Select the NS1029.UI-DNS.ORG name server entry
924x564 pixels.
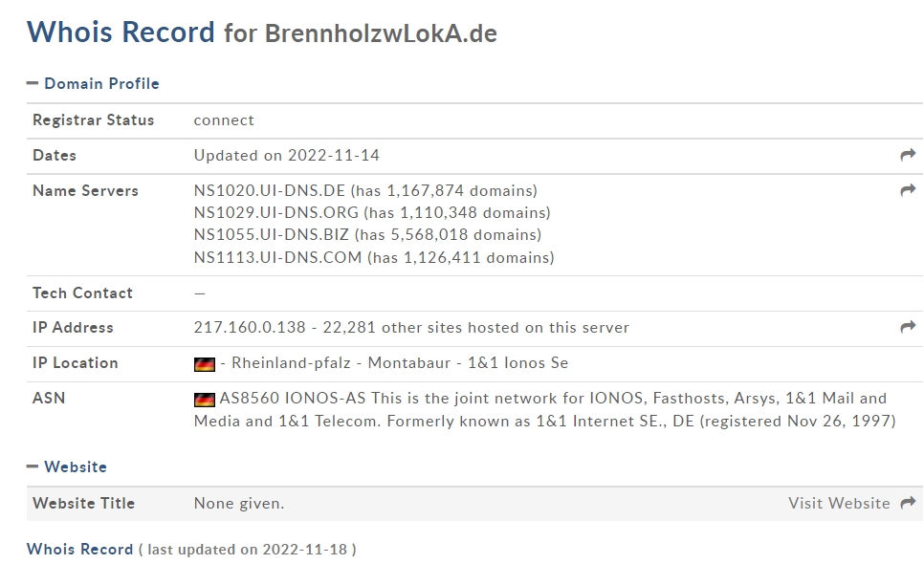[275, 212]
